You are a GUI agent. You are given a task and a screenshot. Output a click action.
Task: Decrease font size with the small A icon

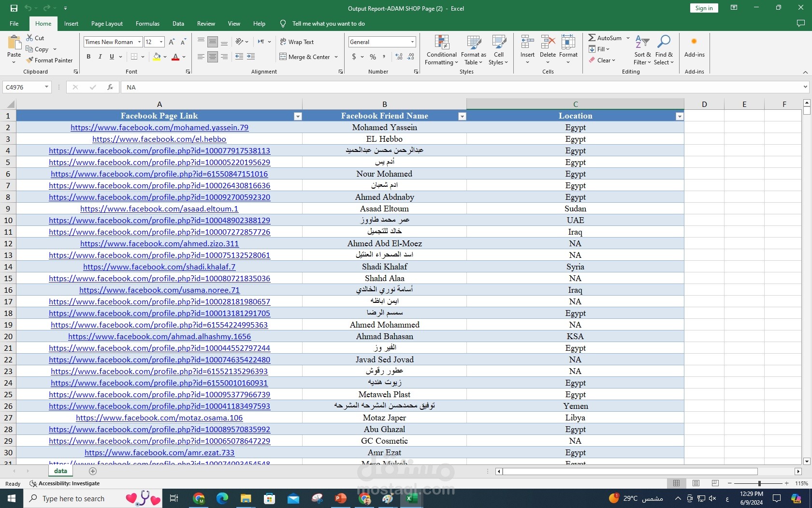coord(183,42)
